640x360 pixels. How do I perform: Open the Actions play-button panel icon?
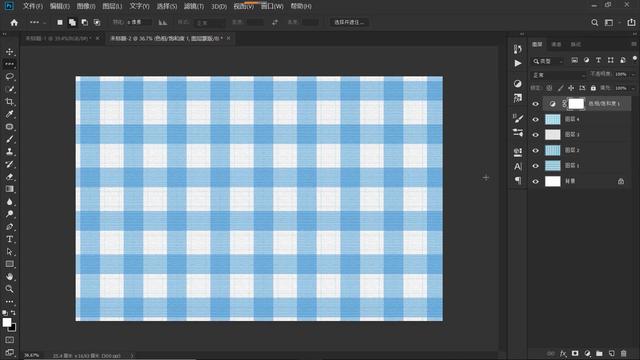(518, 63)
